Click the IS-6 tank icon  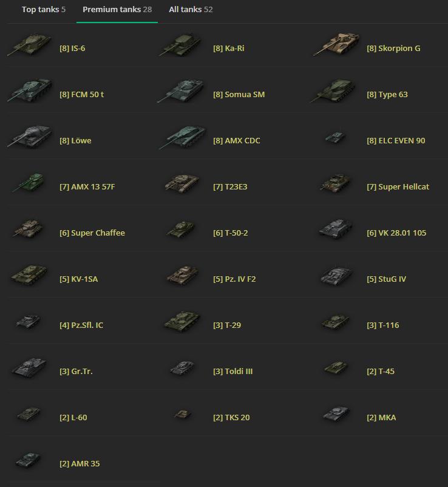tap(30, 45)
